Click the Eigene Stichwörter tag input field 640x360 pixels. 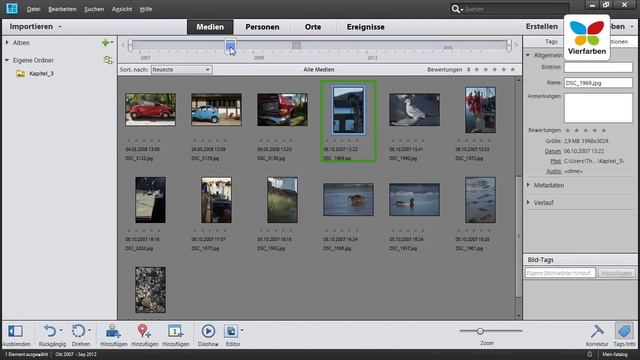point(560,273)
